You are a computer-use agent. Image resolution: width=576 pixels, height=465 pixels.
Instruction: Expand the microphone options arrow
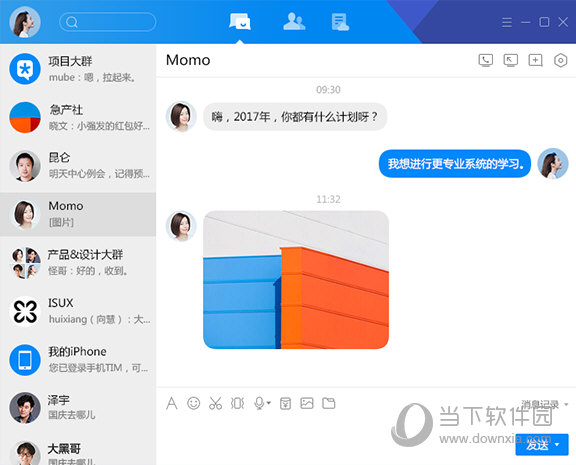(x=269, y=403)
